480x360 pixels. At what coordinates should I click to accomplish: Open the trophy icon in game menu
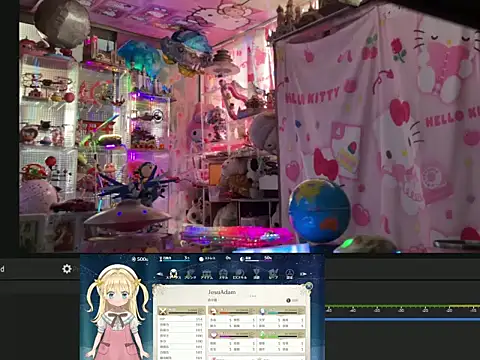pyautogui.click(x=256, y=274)
